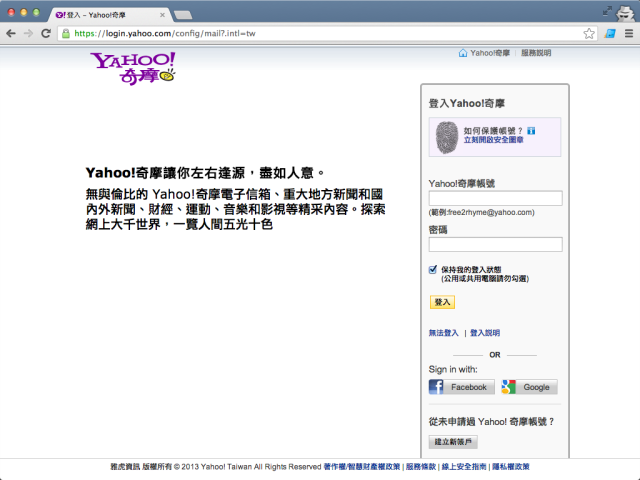This screenshot has width=640, height=480.
Task: Click the home icon beside Yahoo!奇摩 link
Action: coord(463,53)
